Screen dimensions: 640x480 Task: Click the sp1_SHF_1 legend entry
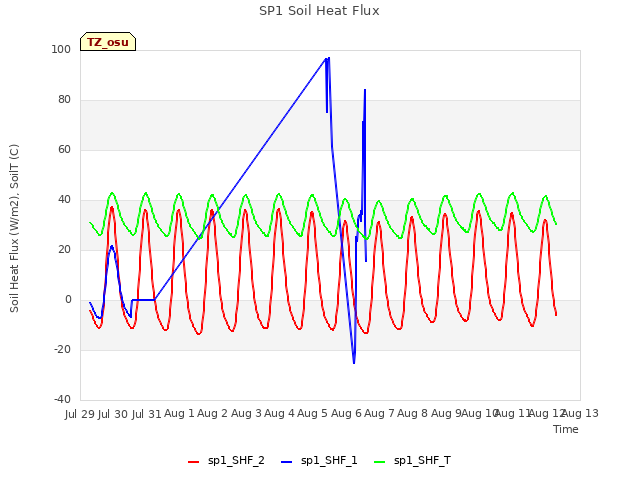click(319, 461)
